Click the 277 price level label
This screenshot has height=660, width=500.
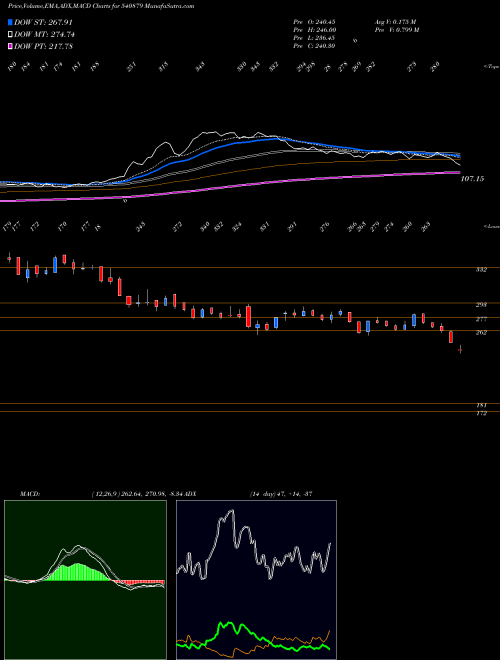(481, 319)
